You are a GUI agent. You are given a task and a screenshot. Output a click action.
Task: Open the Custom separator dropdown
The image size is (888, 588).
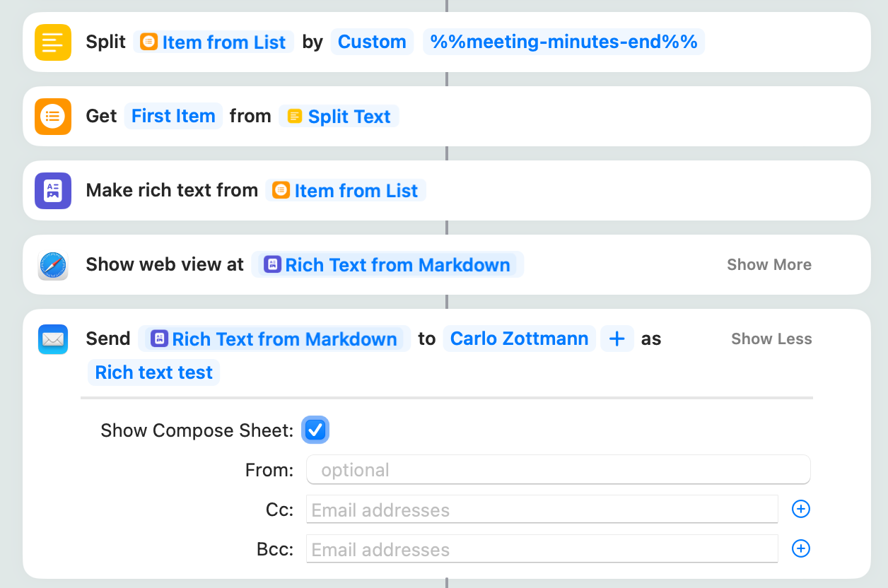coord(372,42)
